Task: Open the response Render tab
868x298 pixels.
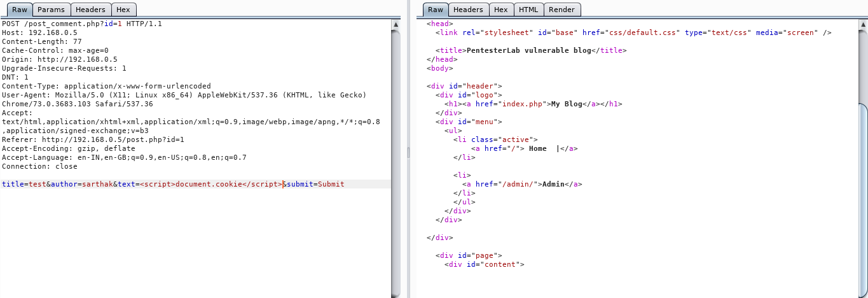Action: (561, 10)
